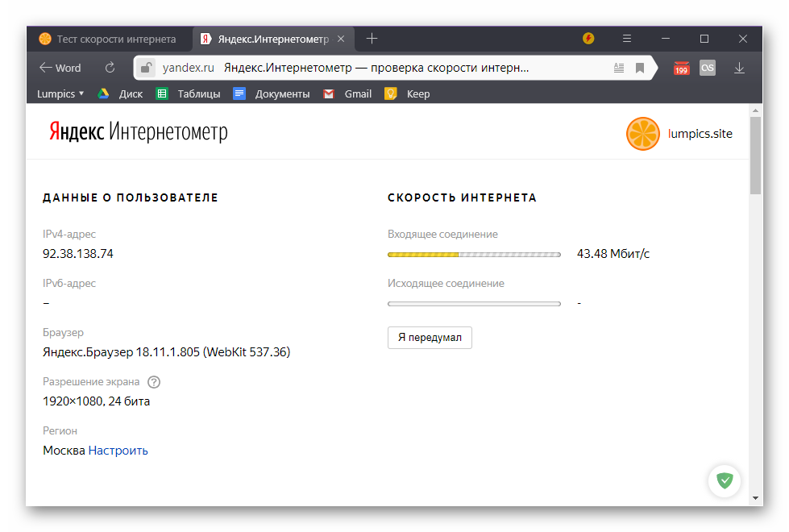
Task: Click the Я передумал button
Action: click(430, 338)
